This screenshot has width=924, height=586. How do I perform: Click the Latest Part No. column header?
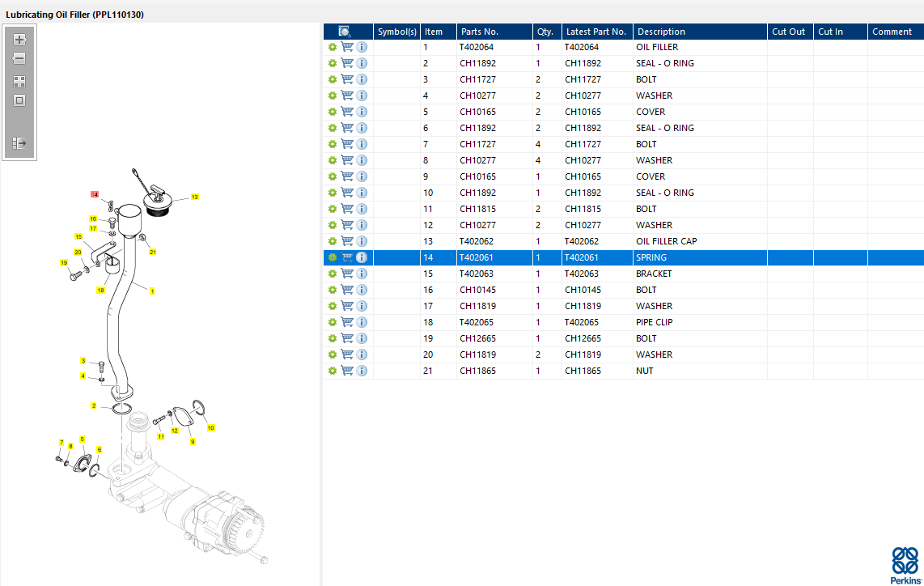click(597, 32)
